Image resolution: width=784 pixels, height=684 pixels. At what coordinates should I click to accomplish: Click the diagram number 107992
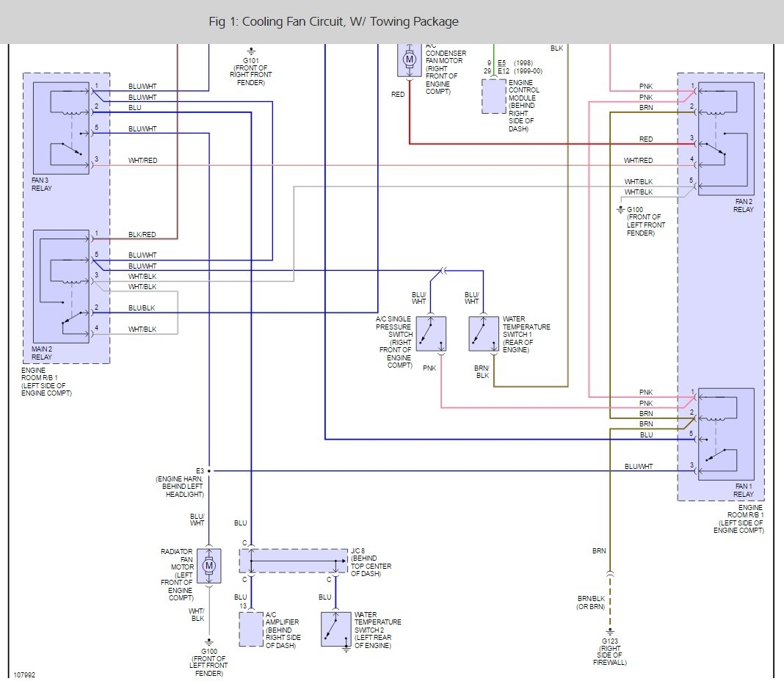point(24,675)
